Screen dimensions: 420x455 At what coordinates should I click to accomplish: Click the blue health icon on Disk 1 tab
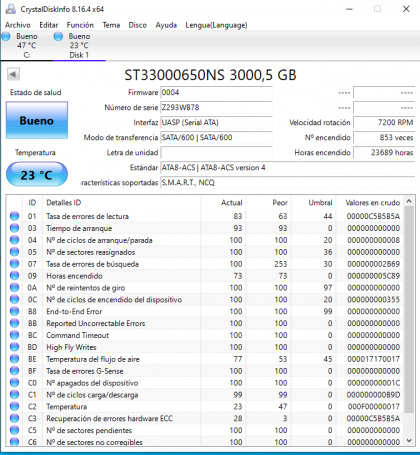point(58,36)
